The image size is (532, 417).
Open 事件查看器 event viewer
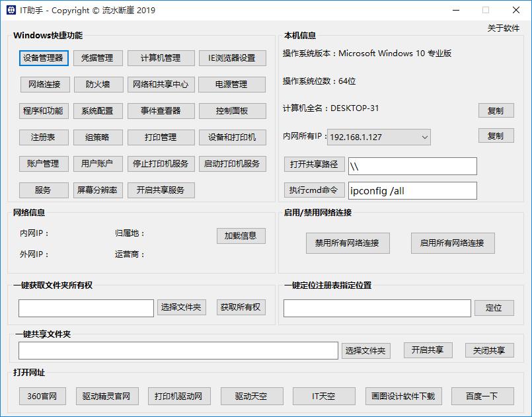pos(161,111)
